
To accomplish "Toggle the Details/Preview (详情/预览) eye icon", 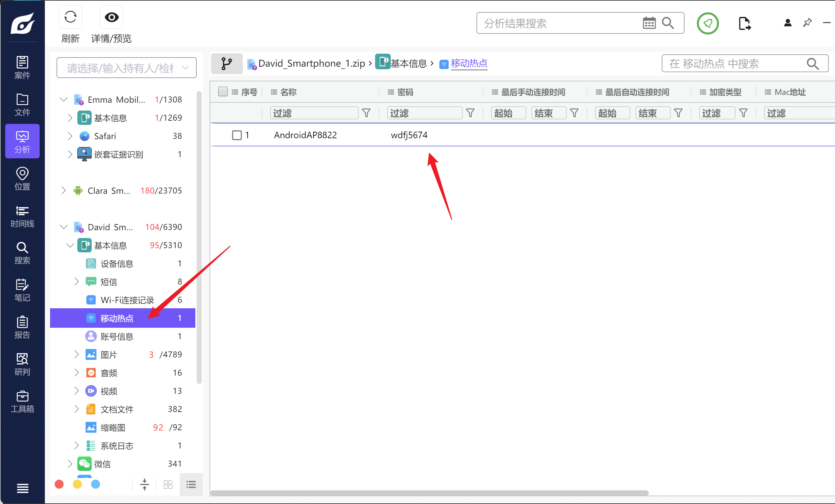I will pos(111,17).
